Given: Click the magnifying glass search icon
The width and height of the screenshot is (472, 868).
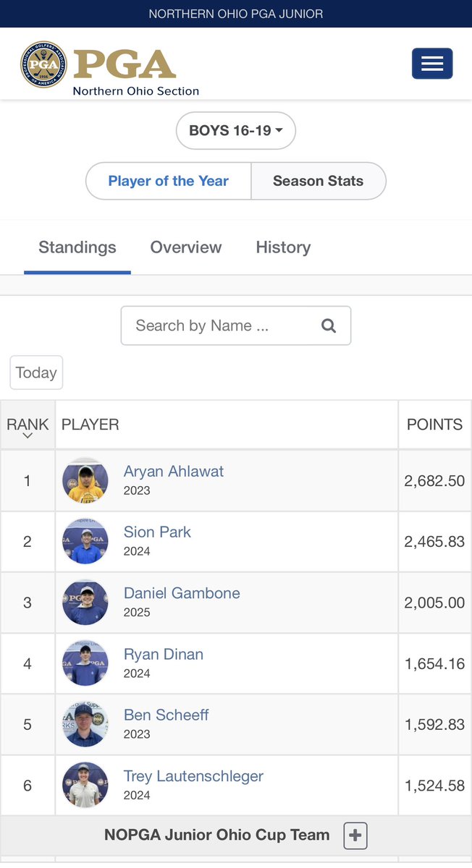Looking at the screenshot, I should 329,325.
